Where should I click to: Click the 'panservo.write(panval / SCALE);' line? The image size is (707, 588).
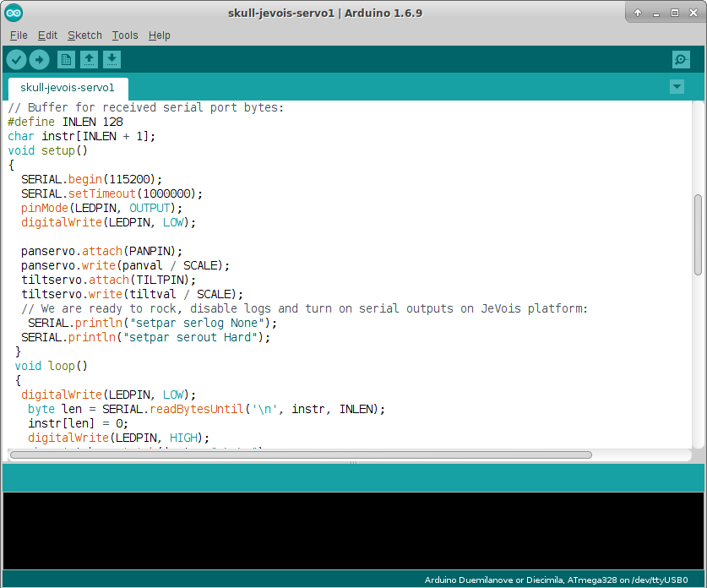click(125, 265)
